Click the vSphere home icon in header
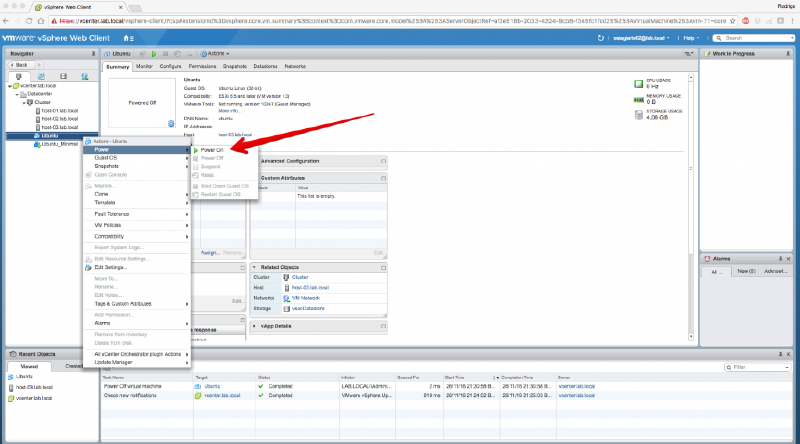 128,38
